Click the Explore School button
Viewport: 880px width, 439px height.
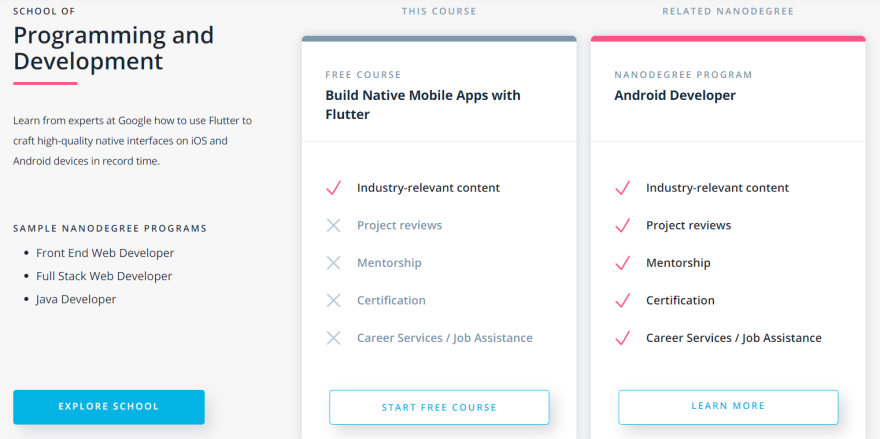click(x=109, y=407)
